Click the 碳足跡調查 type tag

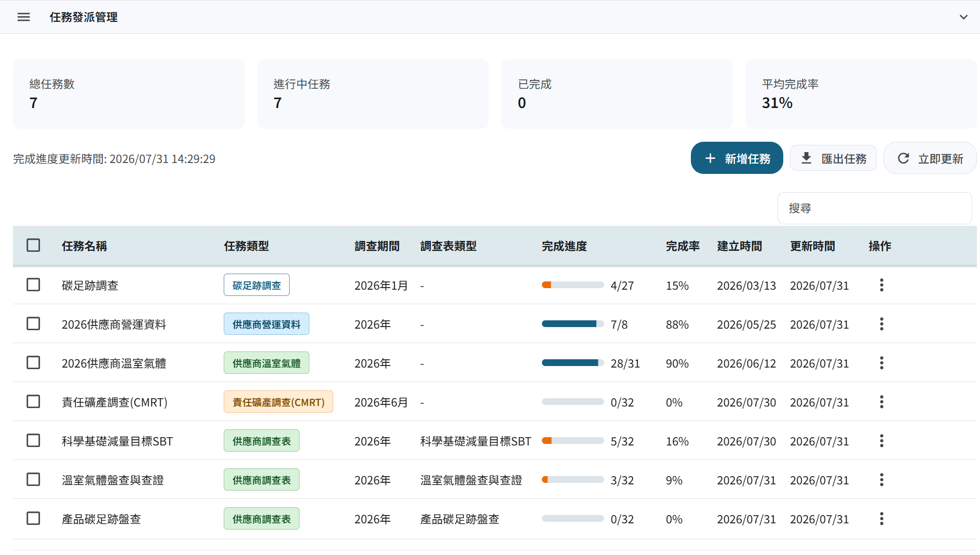point(256,285)
